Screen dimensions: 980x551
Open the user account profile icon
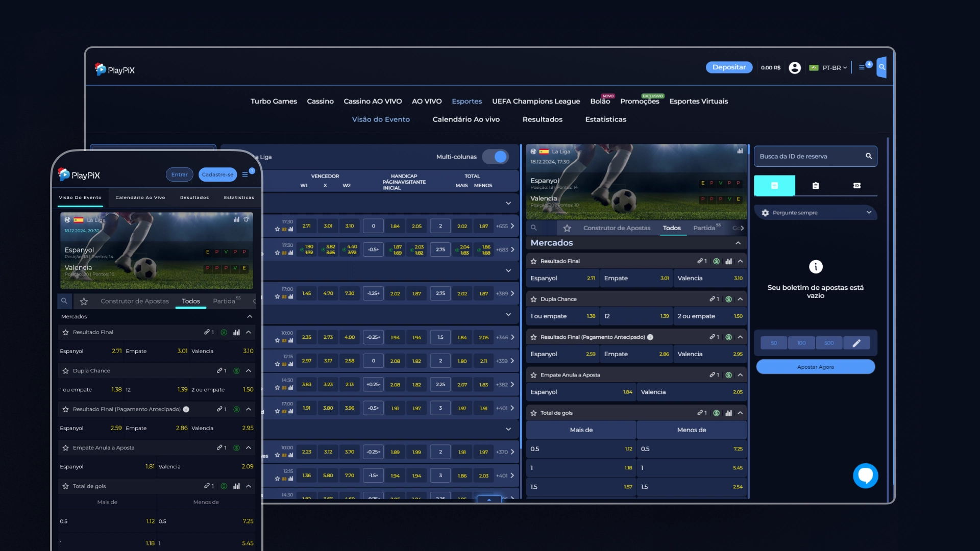795,67
